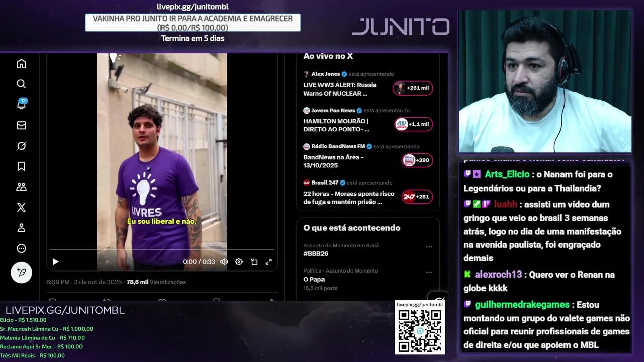Open more options for O Papa trend
The image size is (644, 362).
[429, 272]
